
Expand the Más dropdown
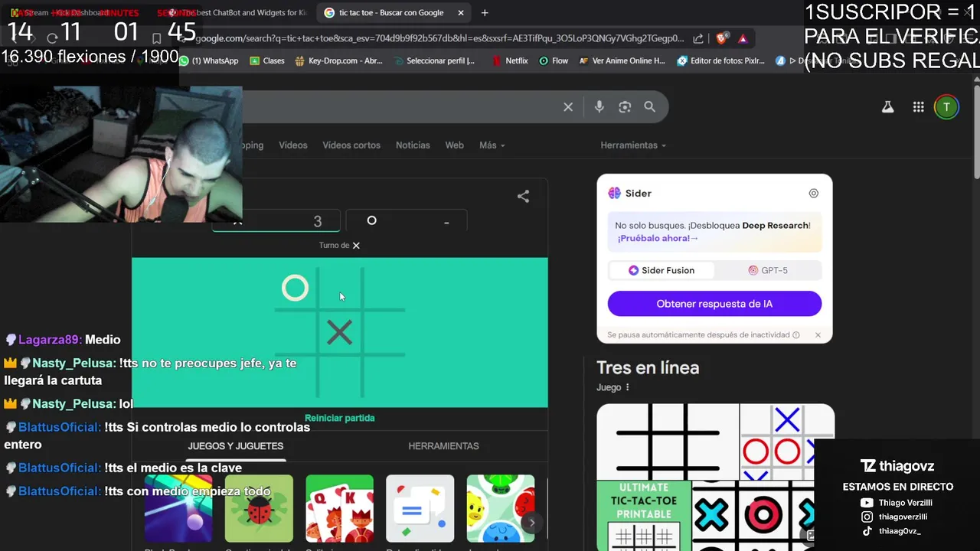pyautogui.click(x=492, y=145)
